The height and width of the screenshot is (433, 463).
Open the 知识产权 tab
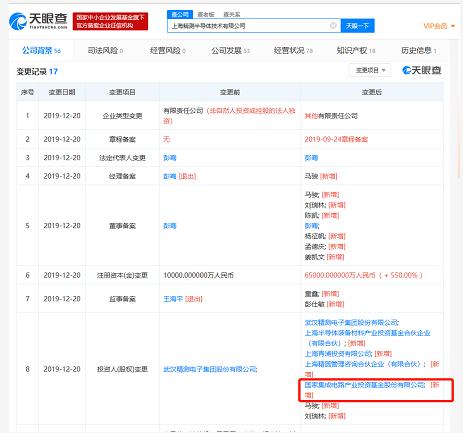pyautogui.click(x=356, y=51)
